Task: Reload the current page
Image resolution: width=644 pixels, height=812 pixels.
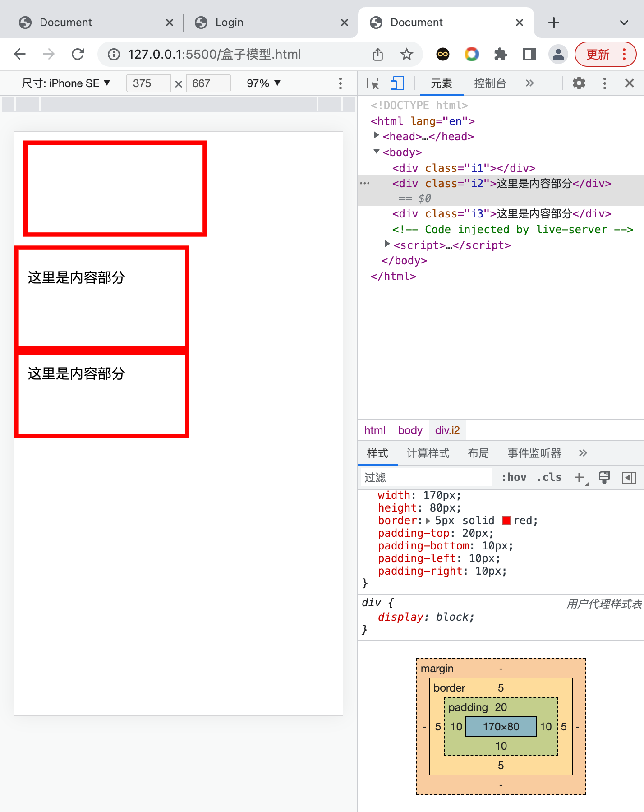Action: pos(78,54)
